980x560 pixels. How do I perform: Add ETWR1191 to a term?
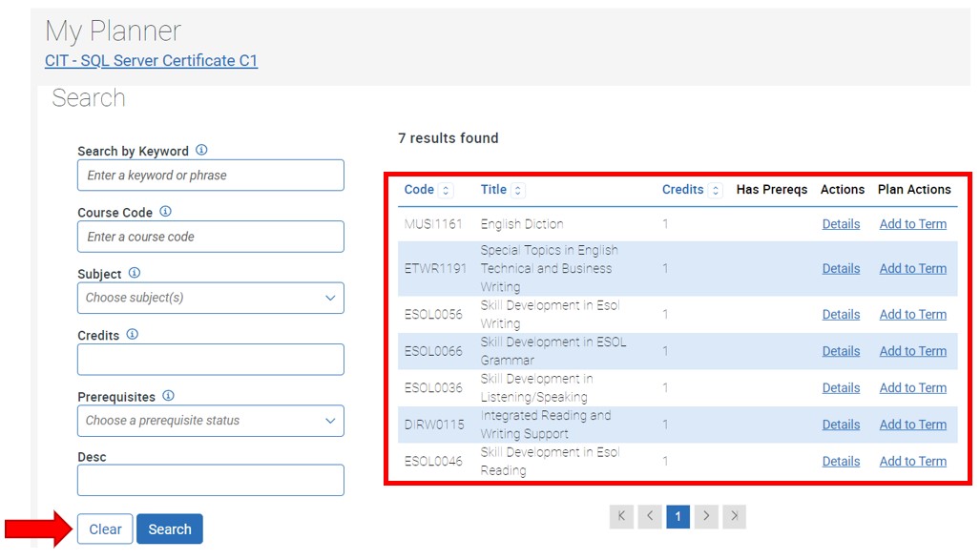(912, 268)
